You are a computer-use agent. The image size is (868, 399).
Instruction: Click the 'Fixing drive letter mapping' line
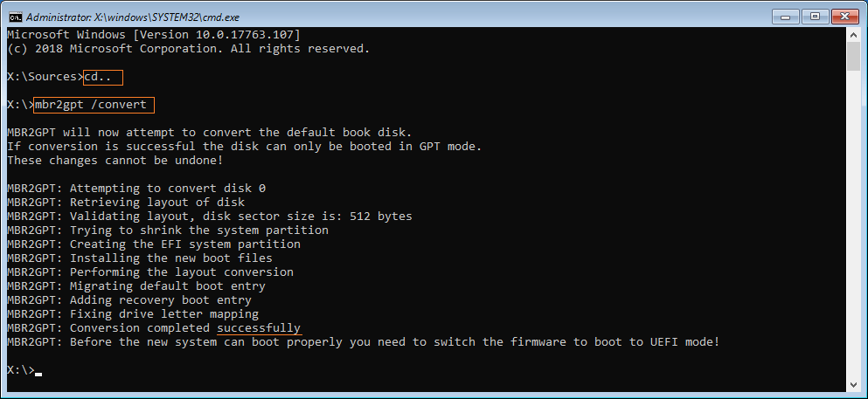coord(133,314)
